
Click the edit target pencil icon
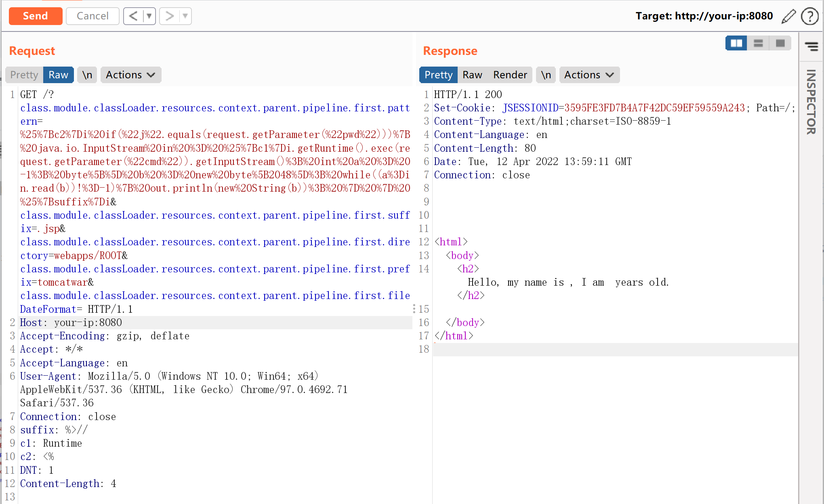pos(788,17)
